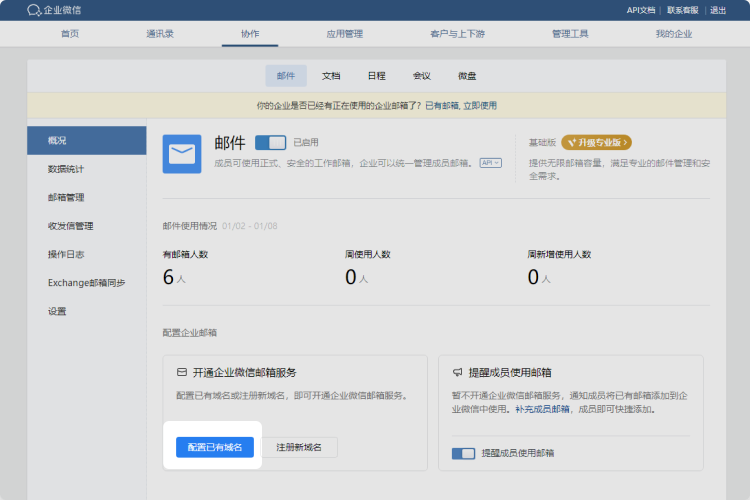This screenshot has height=500, width=750.
Task: Toggle the 提醒成员使用邮箱 switch
Action: [x=463, y=453]
